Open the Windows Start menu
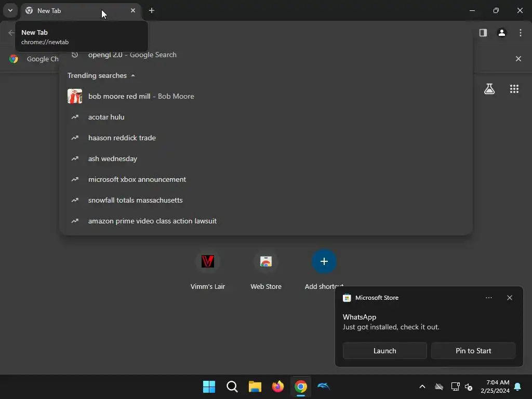 209,387
